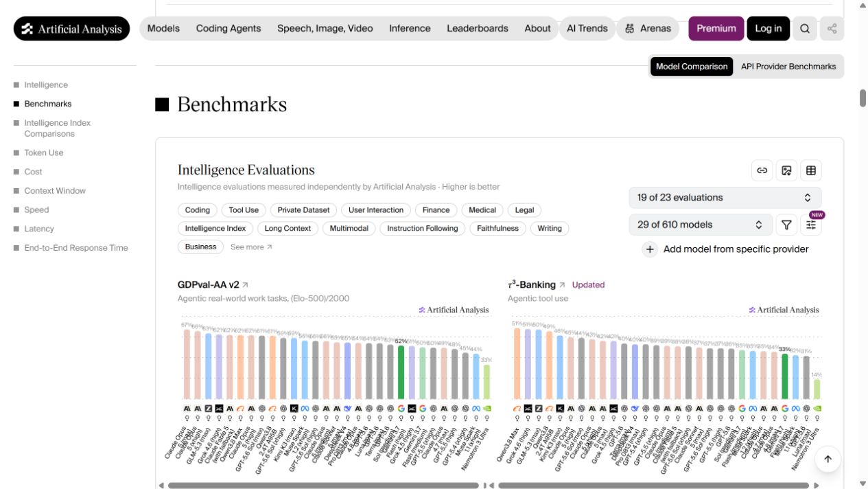Open the τ³-Banking chart title link
Image resolution: width=868 pixels, height=489 pixels.
pos(531,285)
